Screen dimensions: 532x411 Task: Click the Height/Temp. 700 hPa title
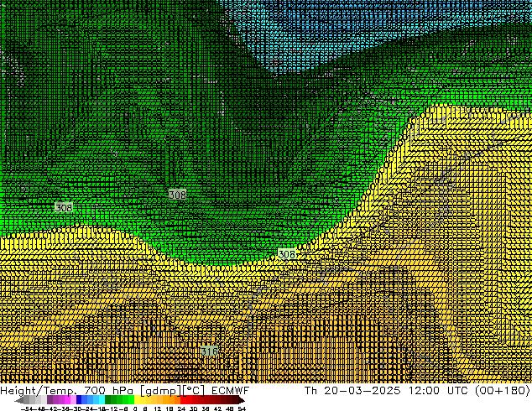(66, 391)
